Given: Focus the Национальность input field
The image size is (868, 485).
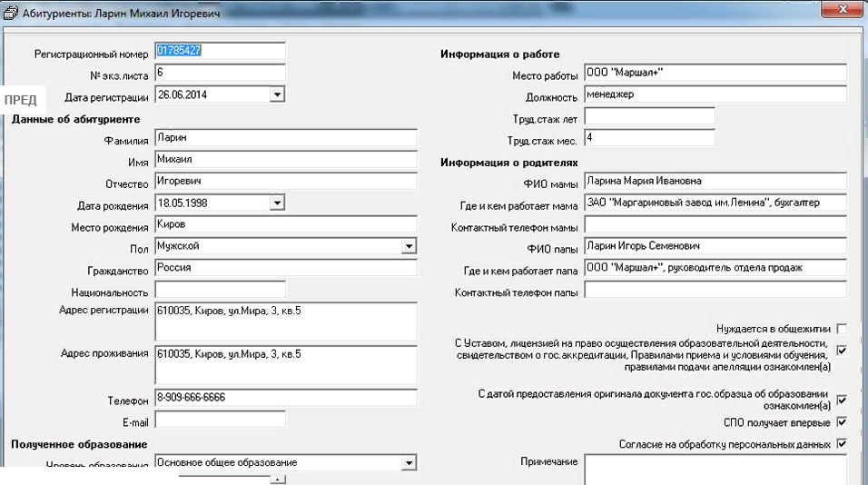Looking at the screenshot, I should click(220, 290).
